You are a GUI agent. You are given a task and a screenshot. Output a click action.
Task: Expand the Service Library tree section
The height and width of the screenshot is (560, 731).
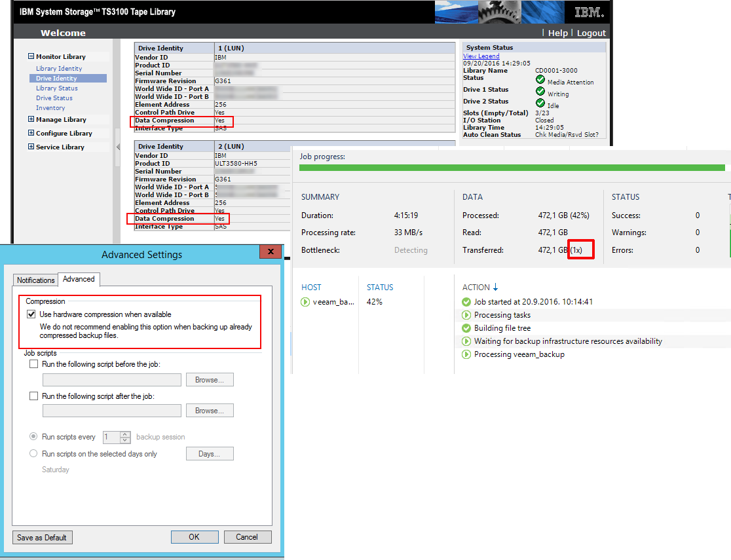[31, 147]
